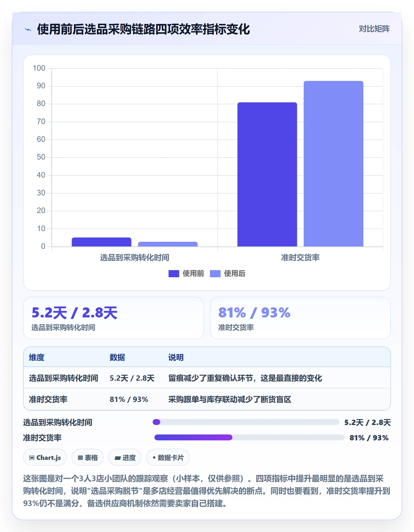Click the x-axis label 准时交货率
This screenshot has height=532, width=414.
coord(300,257)
